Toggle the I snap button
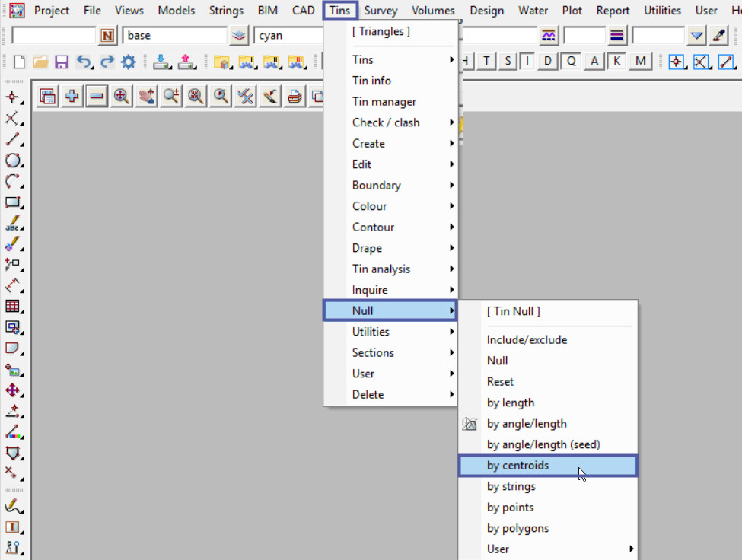The width and height of the screenshot is (742, 560). (x=527, y=62)
